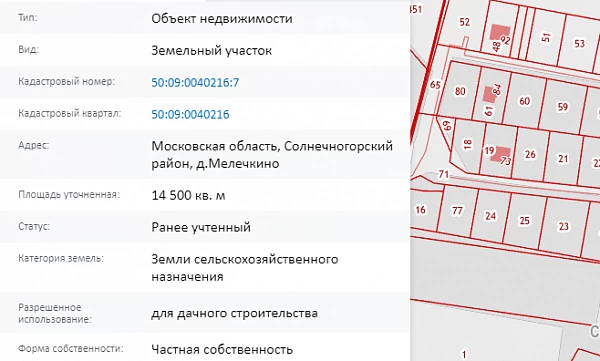This screenshot has width=600, height=361.
Task: Select parcel 59 on the map
Action: [x=562, y=107]
